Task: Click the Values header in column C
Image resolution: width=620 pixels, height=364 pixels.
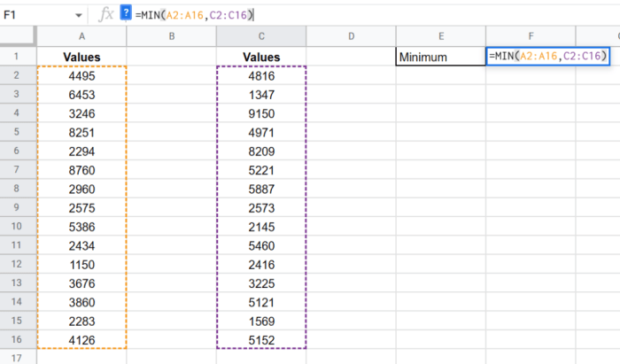Action: point(261,57)
